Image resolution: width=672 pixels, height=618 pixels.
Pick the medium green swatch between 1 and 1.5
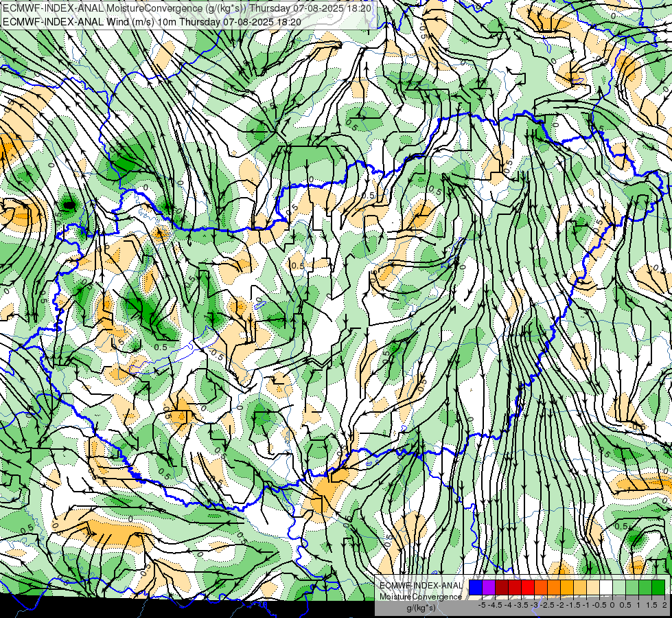point(645,588)
